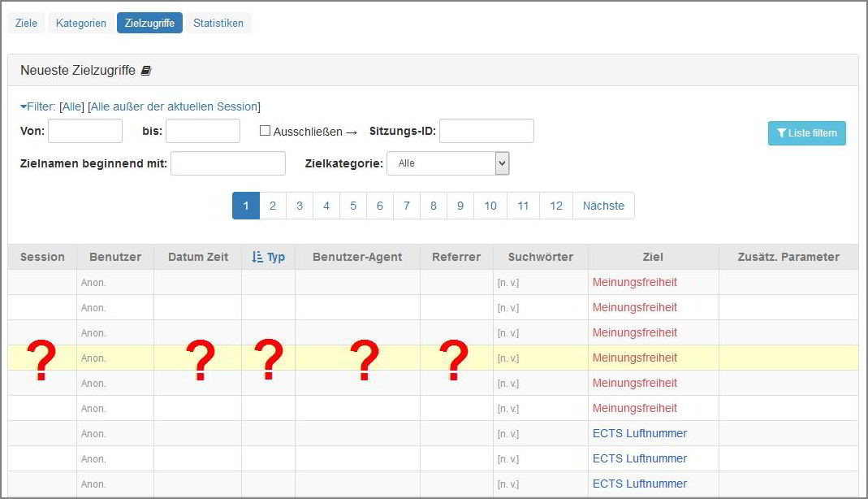Open page 10 of results
The image size is (868, 499).
click(490, 206)
